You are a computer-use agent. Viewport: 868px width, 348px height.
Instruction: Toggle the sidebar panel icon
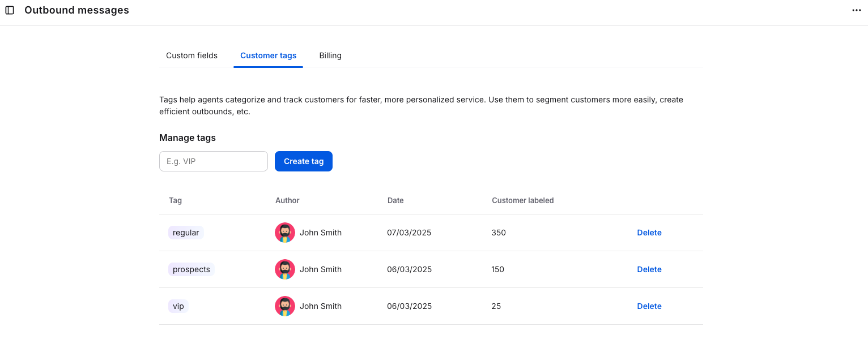pos(10,10)
